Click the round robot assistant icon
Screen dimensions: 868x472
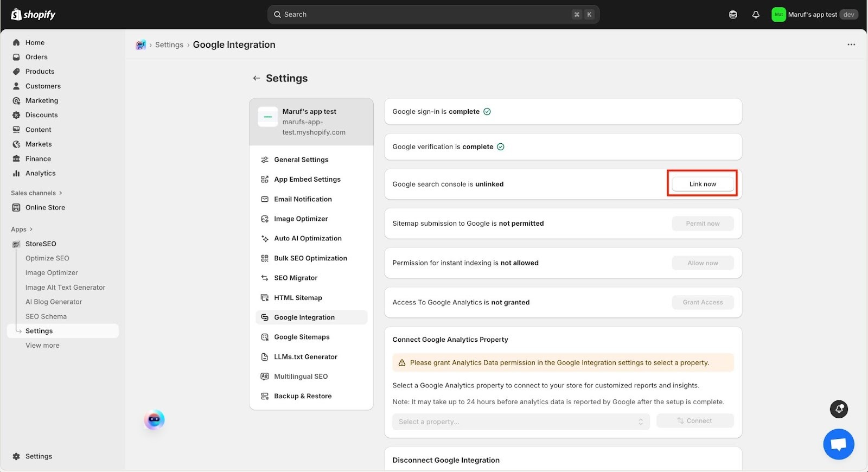154,420
